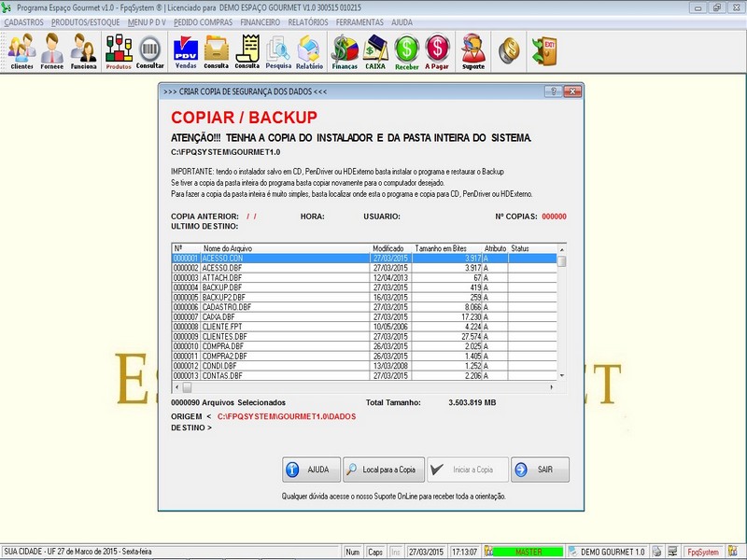Viewport: 747px width, 560px height.
Task: Click horizontal scrollbar right arrow
Action: [x=552, y=387]
